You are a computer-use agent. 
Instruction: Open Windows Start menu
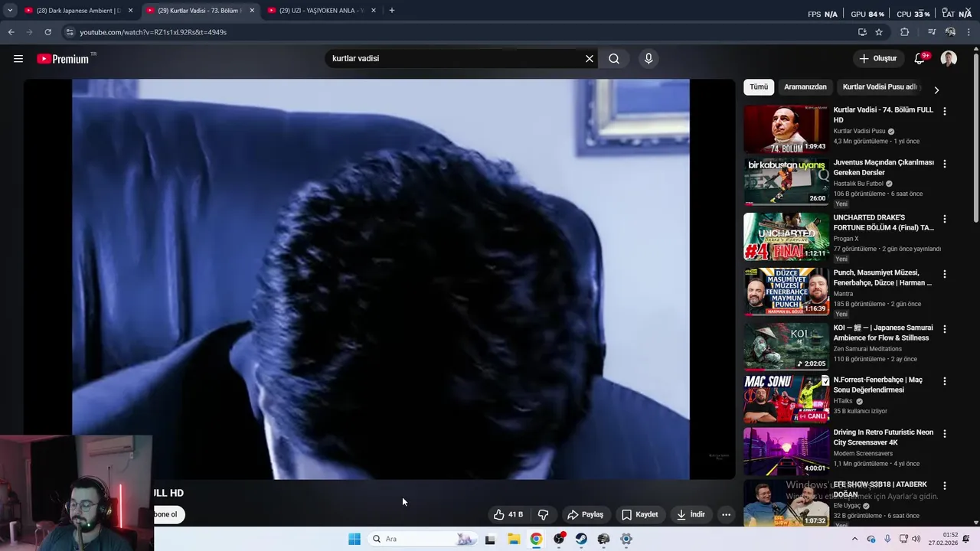click(x=354, y=539)
